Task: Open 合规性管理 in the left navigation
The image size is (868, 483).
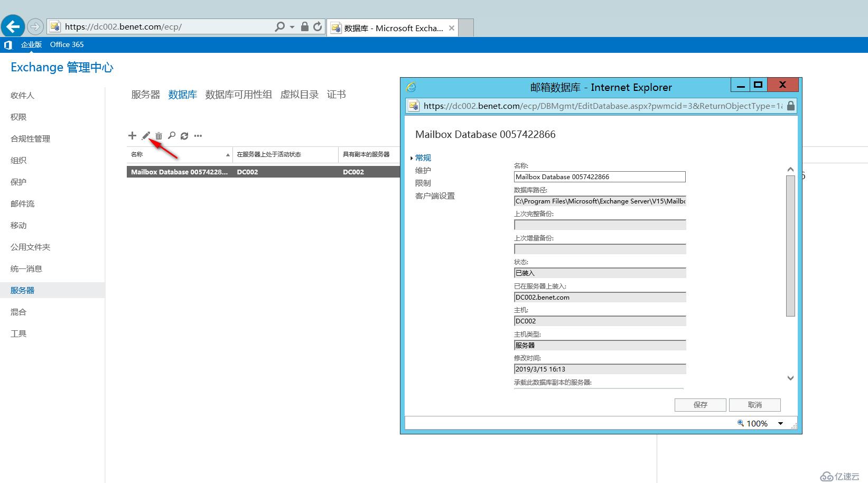Action: point(30,138)
